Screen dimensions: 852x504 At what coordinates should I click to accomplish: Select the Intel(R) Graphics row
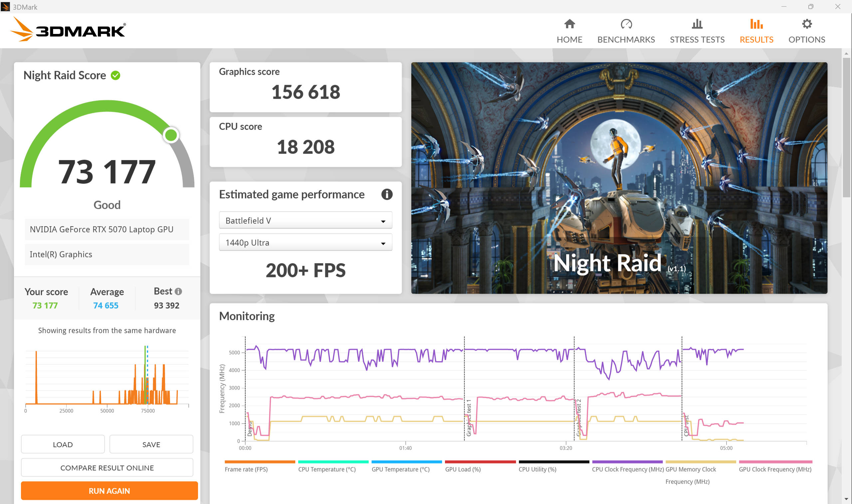tap(107, 254)
